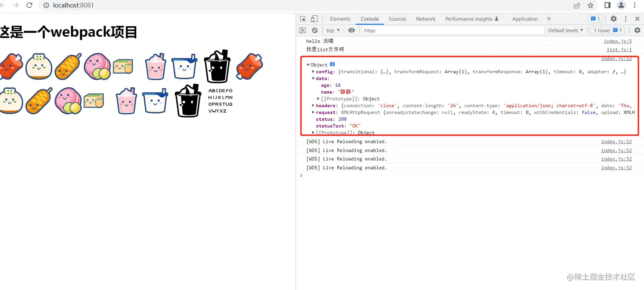Open the Performance insights tab

click(471, 19)
